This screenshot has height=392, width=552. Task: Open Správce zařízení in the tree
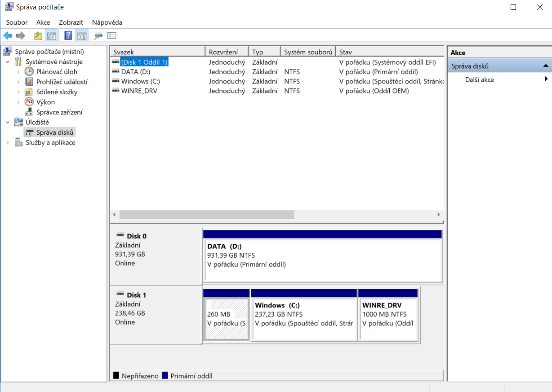tap(59, 112)
